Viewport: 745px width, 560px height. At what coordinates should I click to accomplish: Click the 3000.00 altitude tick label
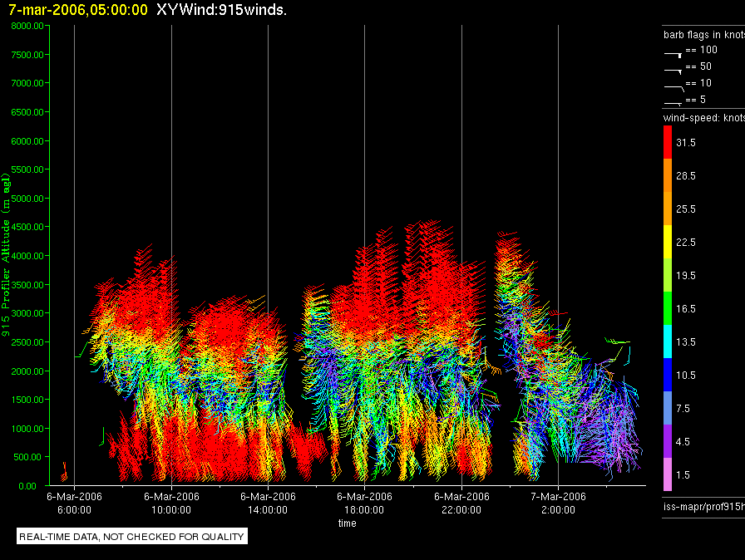coord(27,313)
